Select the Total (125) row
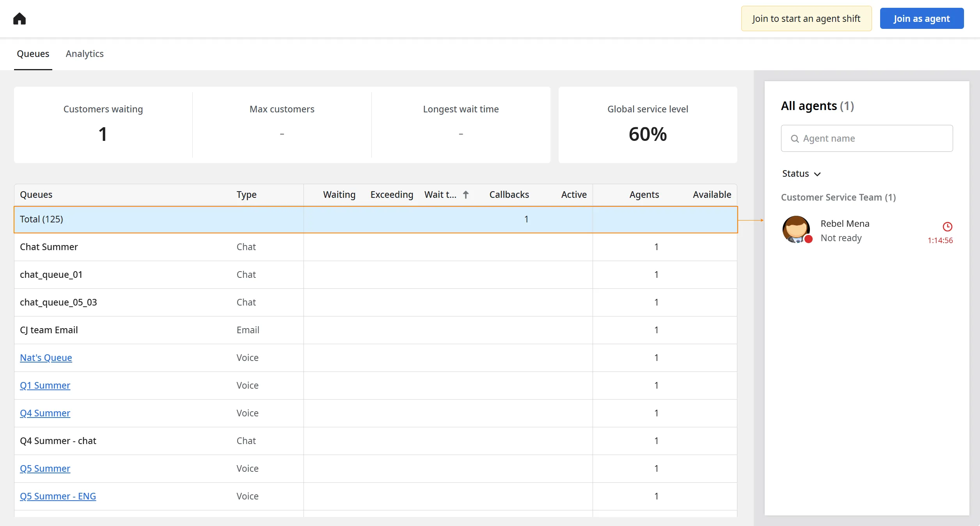Viewport: 980px width, 526px height. [376, 220]
